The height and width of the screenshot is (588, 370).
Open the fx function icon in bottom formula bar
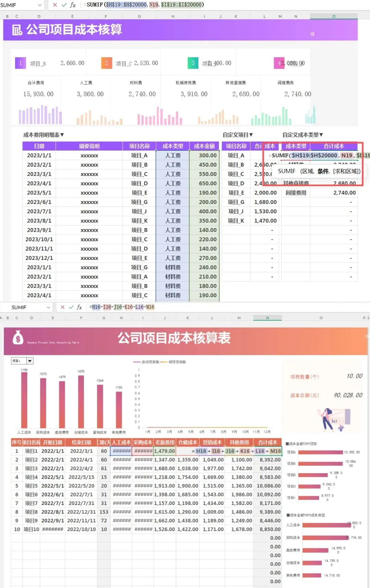tap(79, 307)
